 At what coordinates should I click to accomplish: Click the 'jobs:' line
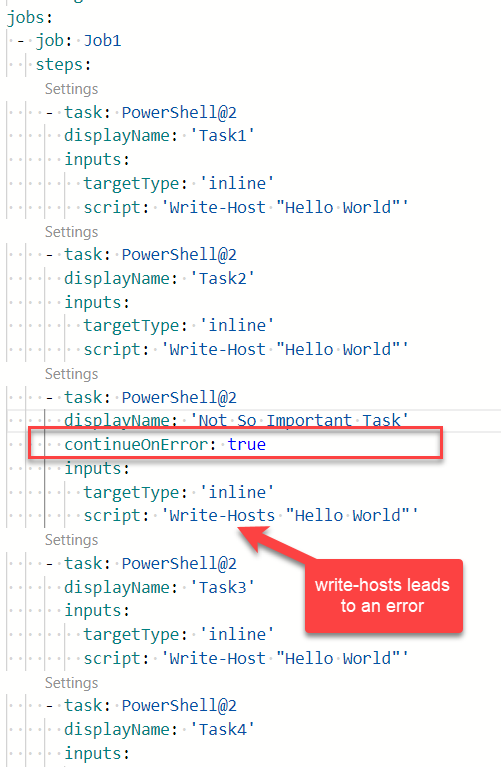coord(29,18)
